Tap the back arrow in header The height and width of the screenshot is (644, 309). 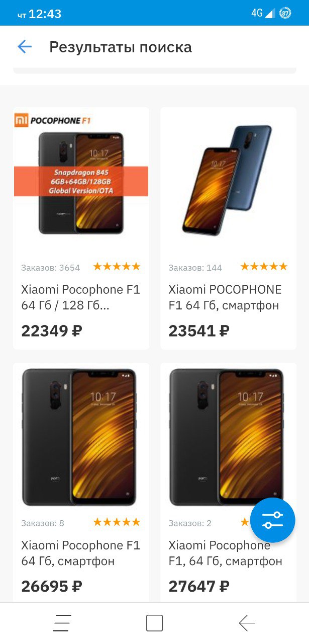click(x=25, y=47)
